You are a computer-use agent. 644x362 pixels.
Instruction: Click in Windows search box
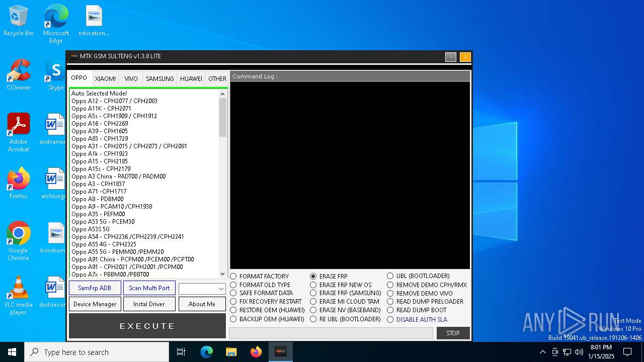97,352
